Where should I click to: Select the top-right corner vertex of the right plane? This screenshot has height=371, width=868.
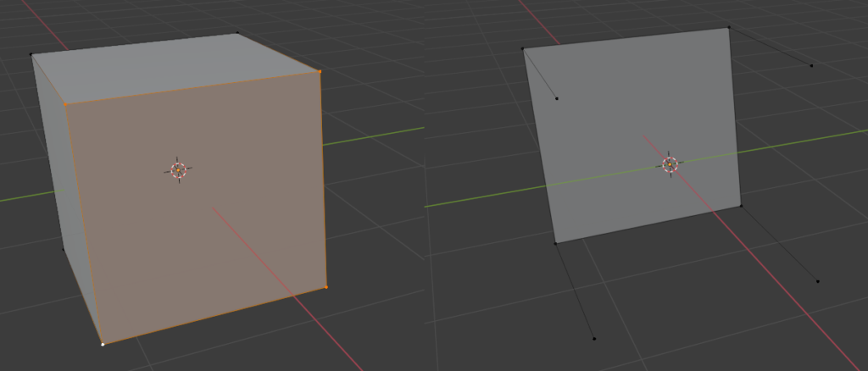tap(729, 27)
